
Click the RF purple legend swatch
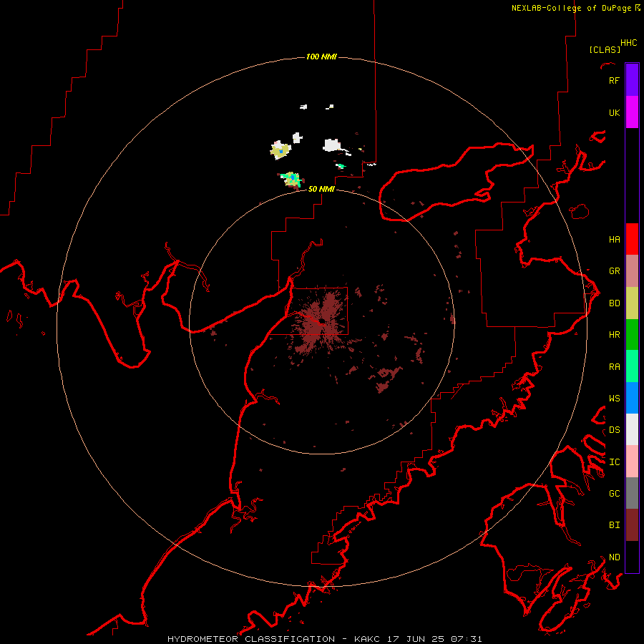coord(632,80)
